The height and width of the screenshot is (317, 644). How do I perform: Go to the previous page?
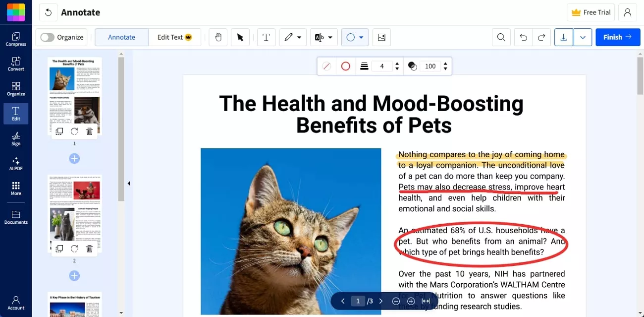point(343,301)
